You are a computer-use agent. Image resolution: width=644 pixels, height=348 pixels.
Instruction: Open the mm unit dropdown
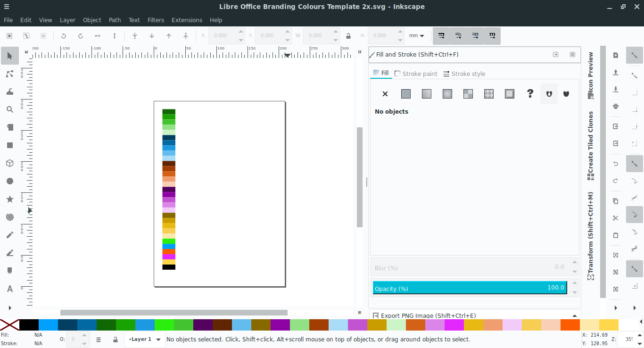pos(417,35)
